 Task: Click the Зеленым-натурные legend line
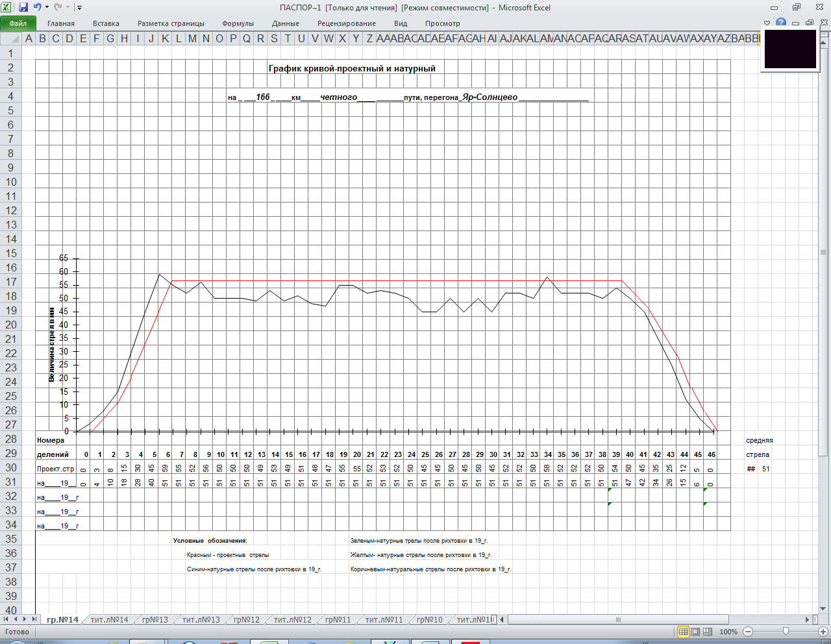(419, 541)
